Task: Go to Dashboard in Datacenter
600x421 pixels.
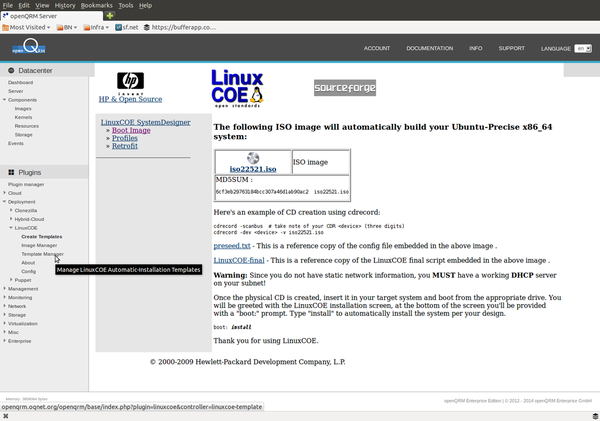Action: click(21, 82)
